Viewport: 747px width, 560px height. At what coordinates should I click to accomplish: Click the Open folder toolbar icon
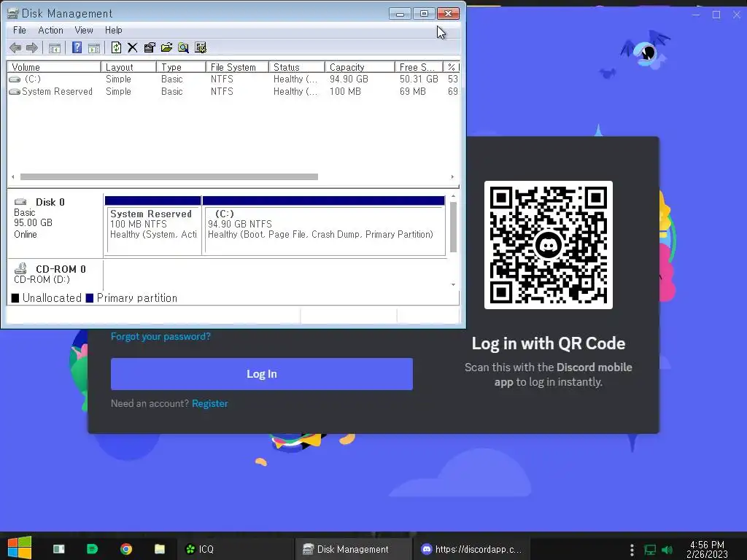[166, 47]
